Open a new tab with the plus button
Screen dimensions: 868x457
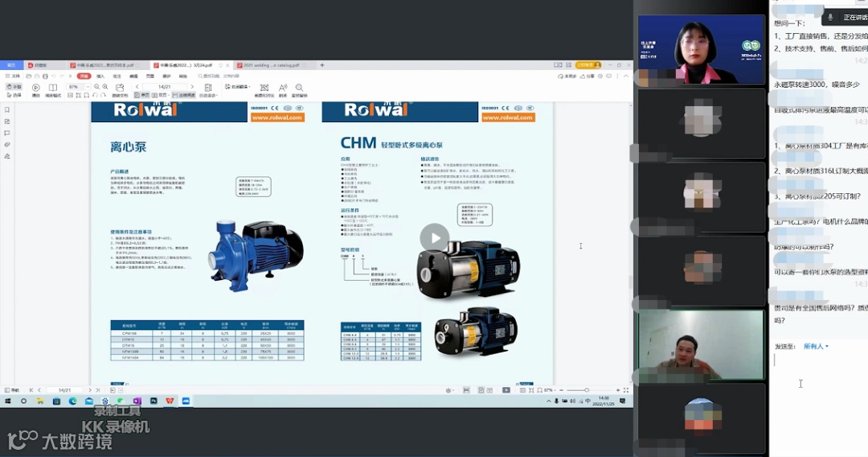click(322, 65)
